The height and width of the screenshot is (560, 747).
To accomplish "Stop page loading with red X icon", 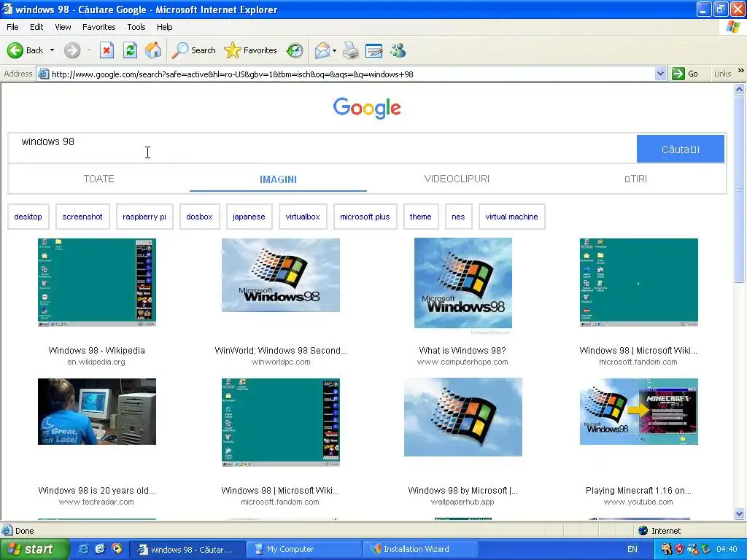I will pos(107,50).
